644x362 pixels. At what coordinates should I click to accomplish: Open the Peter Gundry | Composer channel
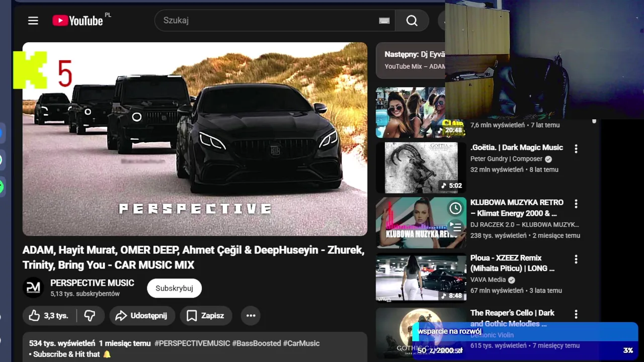[507, 159]
